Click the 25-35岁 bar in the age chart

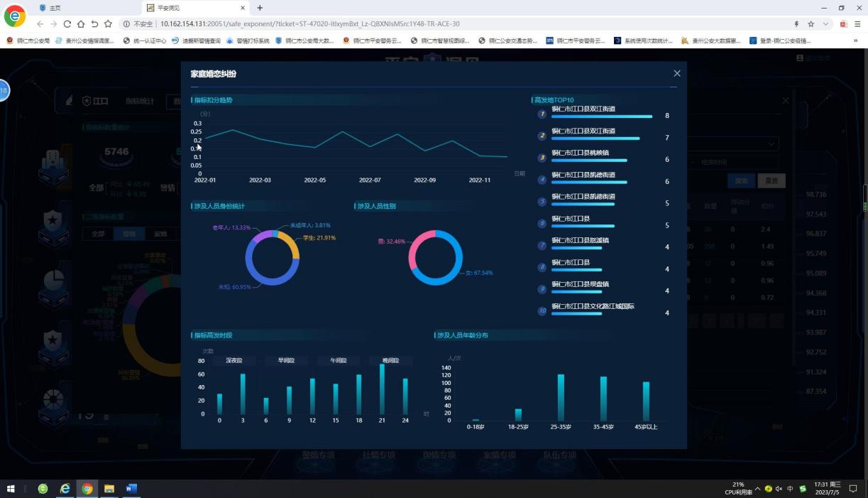point(561,398)
